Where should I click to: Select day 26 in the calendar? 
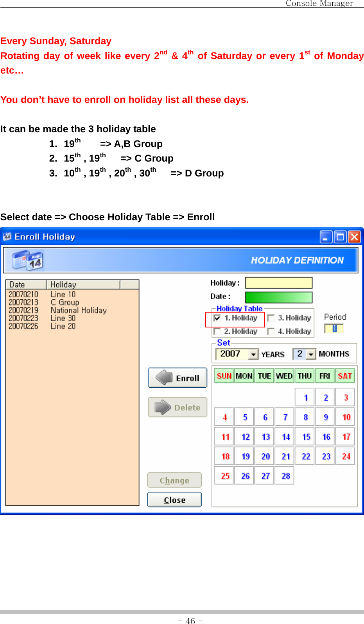coord(244,475)
